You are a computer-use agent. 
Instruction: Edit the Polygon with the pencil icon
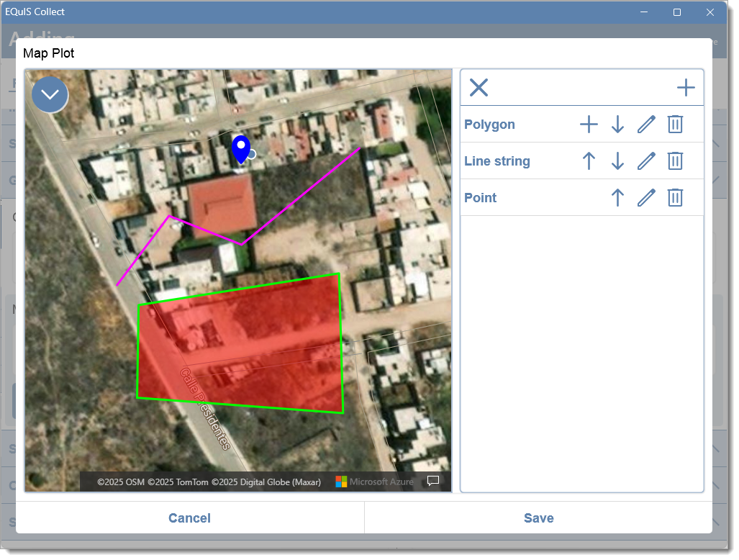[646, 125]
